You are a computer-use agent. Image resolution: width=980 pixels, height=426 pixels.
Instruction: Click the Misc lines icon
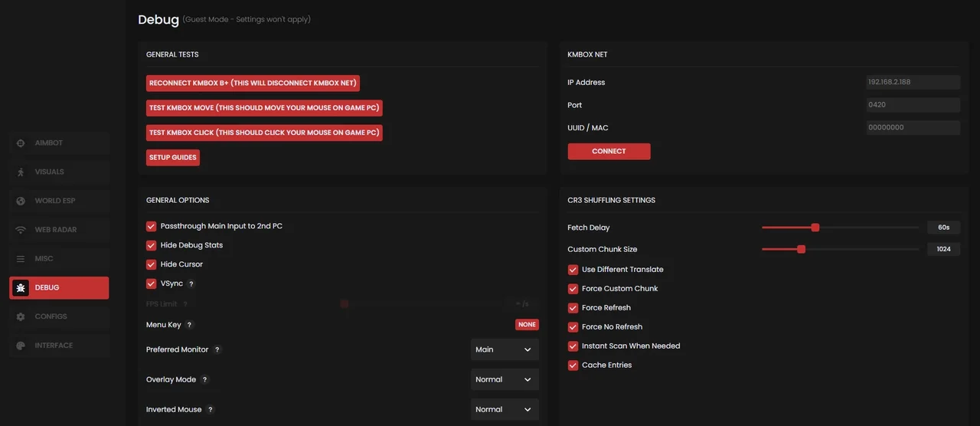pyautogui.click(x=21, y=259)
